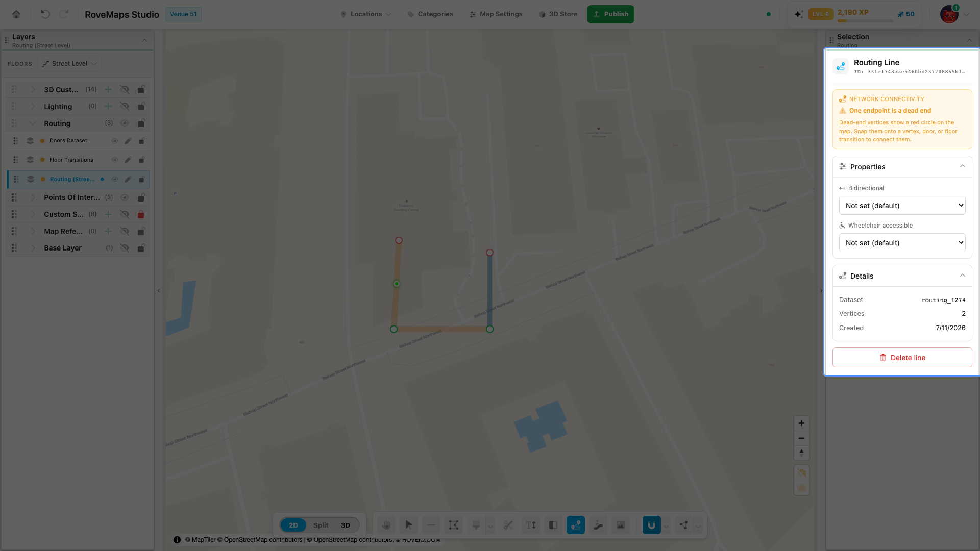Image resolution: width=980 pixels, height=551 pixels.
Task: Select the routing path tool
Action: click(x=576, y=525)
